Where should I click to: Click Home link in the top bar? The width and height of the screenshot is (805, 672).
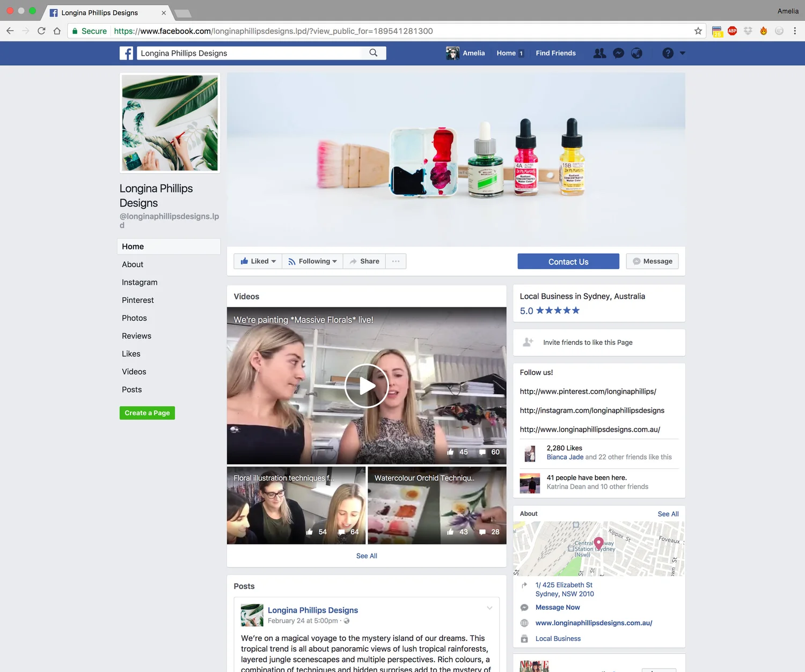click(x=506, y=53)
